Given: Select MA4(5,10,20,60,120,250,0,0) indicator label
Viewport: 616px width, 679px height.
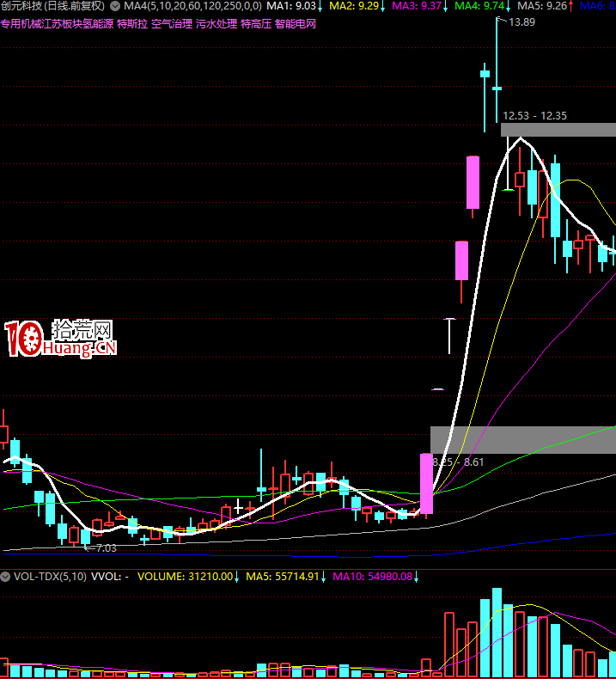Looking at the screenshot, I should (x=192, y=6).
